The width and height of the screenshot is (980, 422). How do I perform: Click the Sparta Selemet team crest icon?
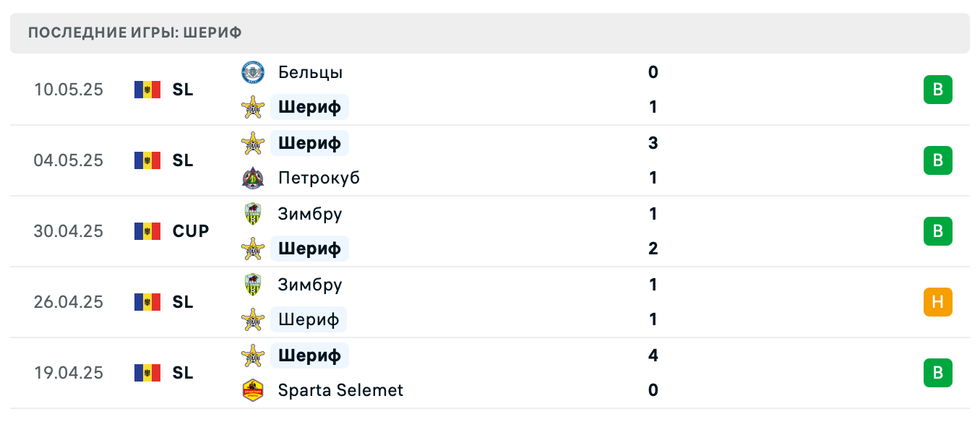pyautogui.click(x=253, y=390)
